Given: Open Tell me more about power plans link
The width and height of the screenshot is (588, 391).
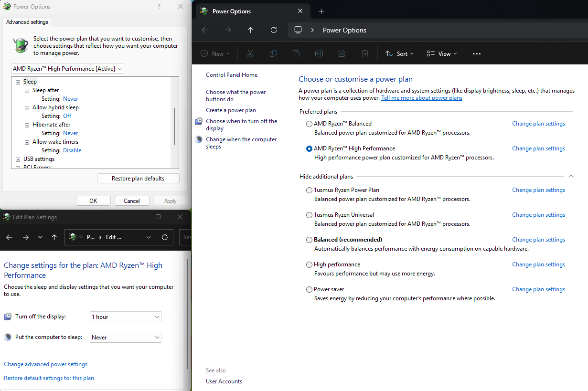Looking at the screenshot, I should [422, 98].
